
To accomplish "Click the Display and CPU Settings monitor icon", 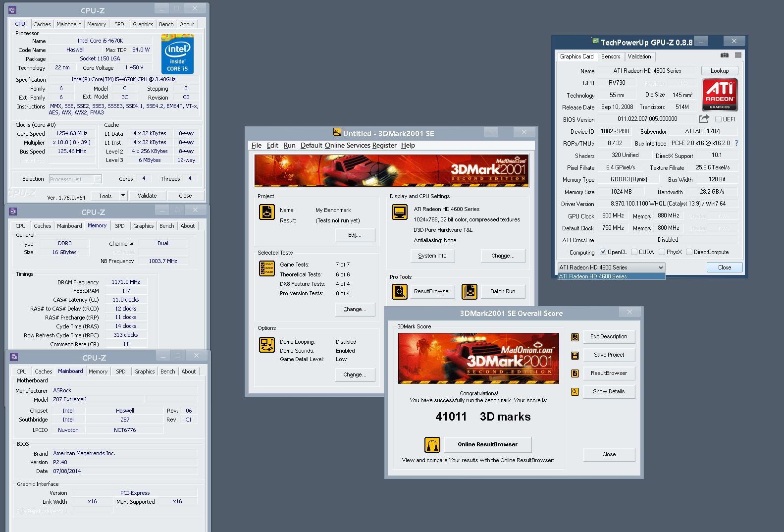I will 399,212.
